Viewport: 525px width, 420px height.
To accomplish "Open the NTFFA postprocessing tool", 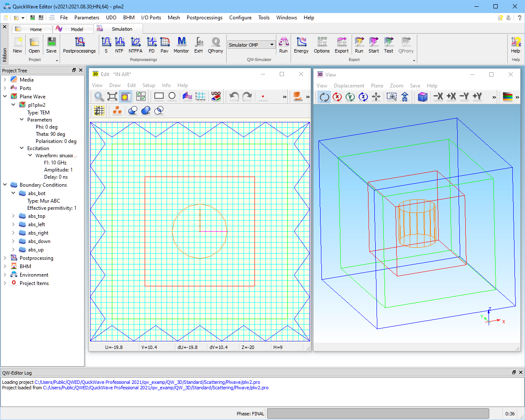I will [x=135, y=45].
